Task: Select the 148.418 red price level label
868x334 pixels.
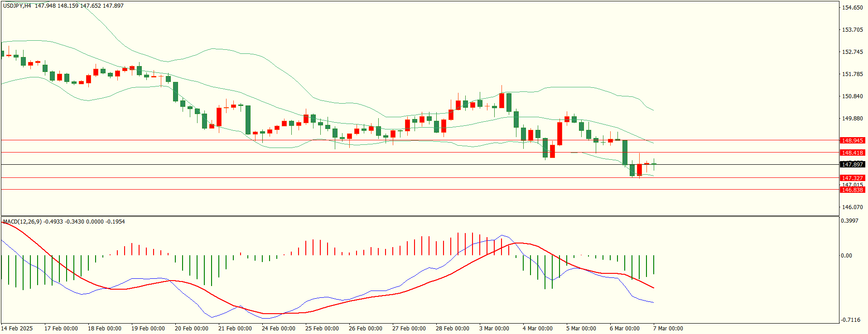Action: pos(852,153)
